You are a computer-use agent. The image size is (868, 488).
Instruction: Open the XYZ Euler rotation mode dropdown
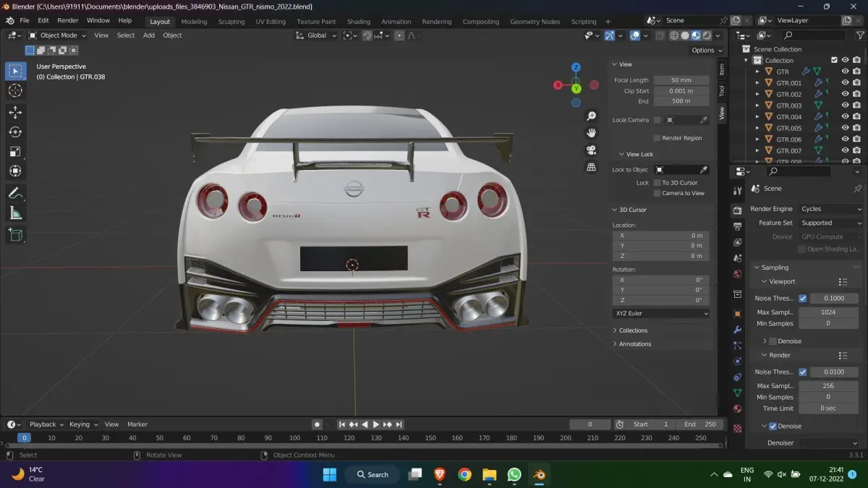[661, 313]
